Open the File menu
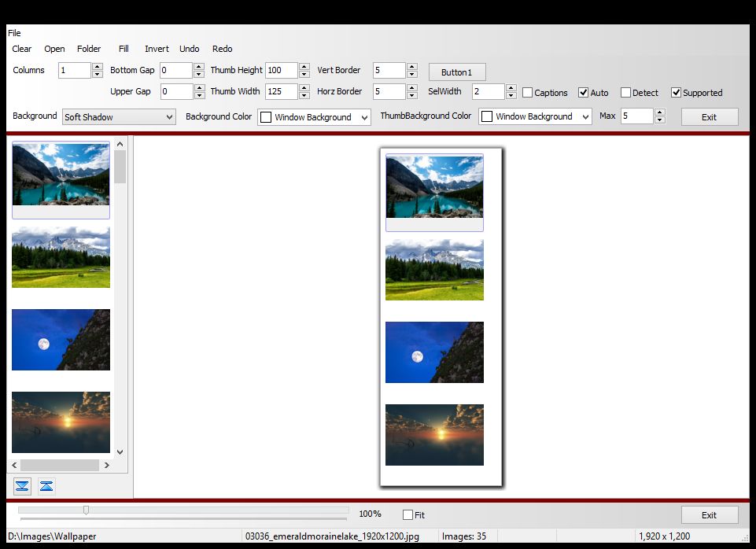The width and height of the screenshot is (756, 549). [14, 33]
